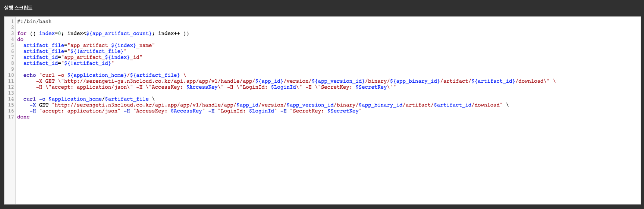The height and width of the screenshot is (209, 644).
Task: Click gutter line number 10
Action: pos(11,75)
